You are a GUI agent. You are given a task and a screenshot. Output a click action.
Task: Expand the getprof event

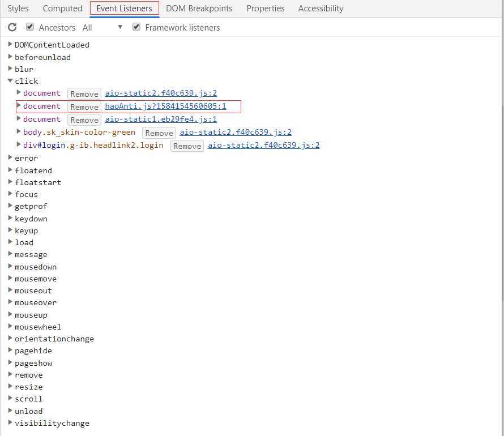10,206
